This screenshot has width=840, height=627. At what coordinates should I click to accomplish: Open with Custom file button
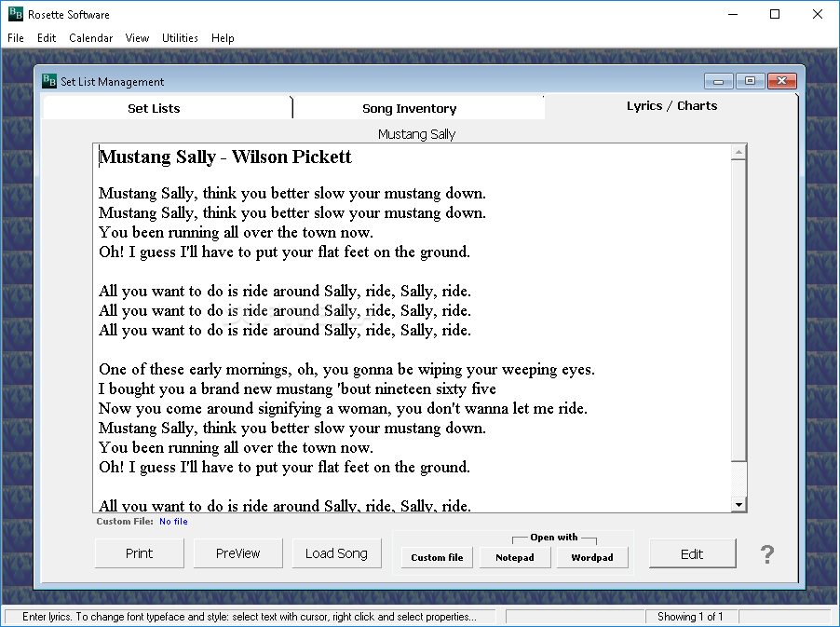tap(437, 557)
